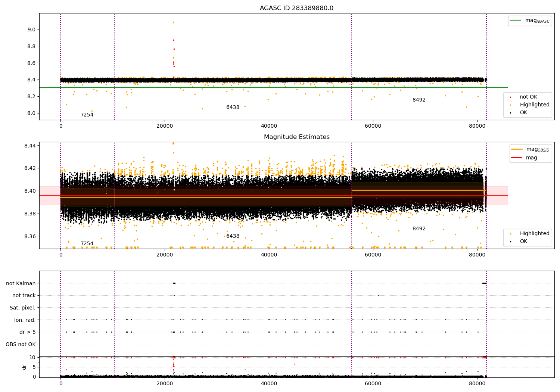Click the "dr > 5" row label

coord(28,332)
